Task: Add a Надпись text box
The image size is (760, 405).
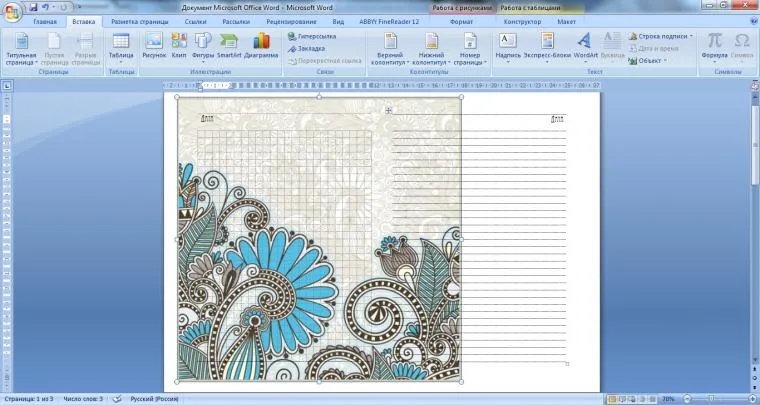Action: coord(508,47)
